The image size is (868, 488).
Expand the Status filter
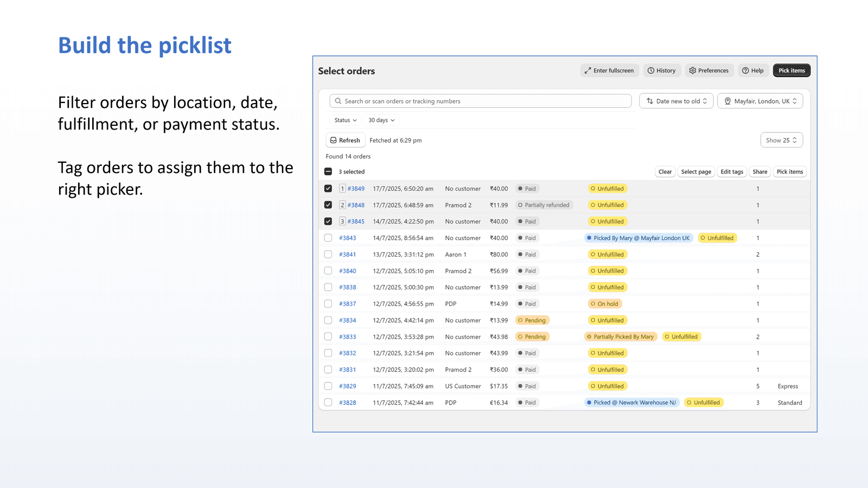click(346, 120)
